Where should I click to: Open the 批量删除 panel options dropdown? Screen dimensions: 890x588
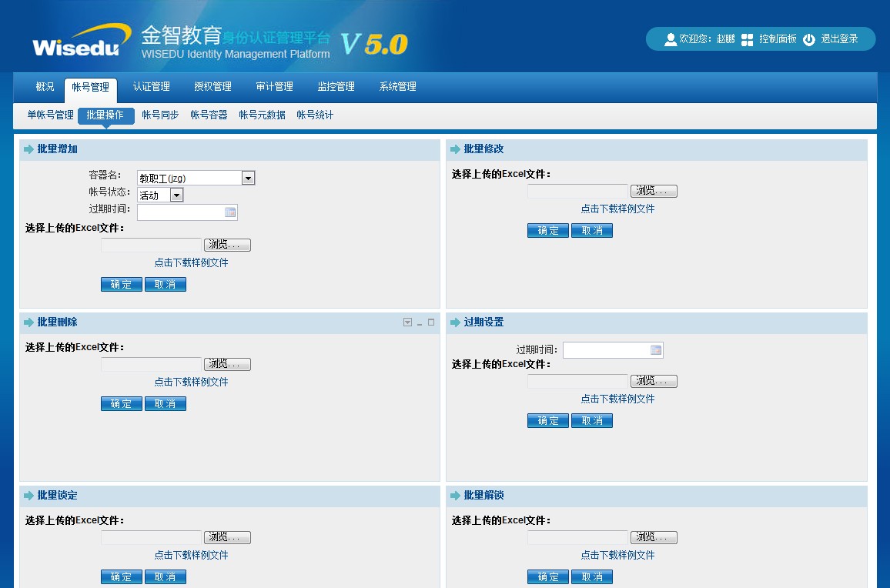pyautogui.click(x=407, y=322)
